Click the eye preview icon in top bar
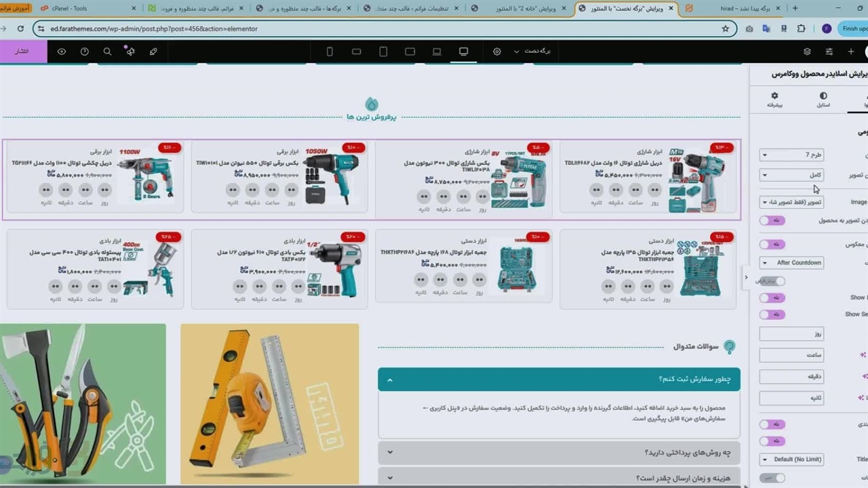The image size is (868, 488). [x=62, y=52]
